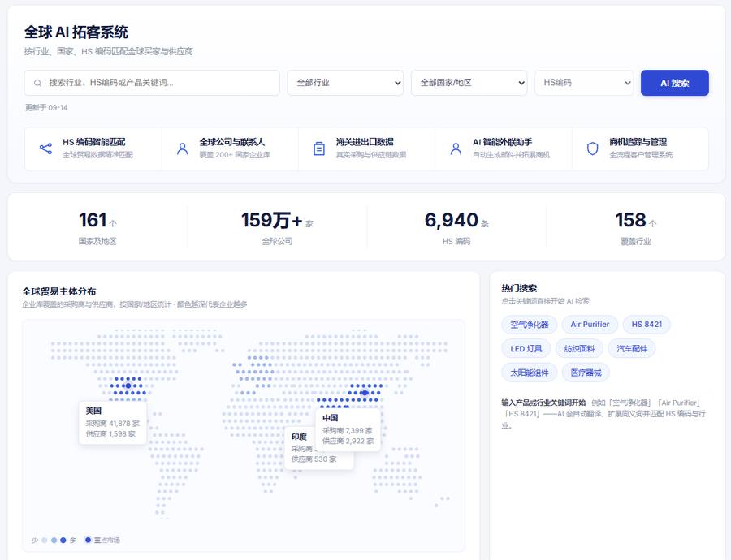Open the HS编码 dropdown
Image resolution: width=731 pixels, height=560 pixels.
(x=584, y=83)
